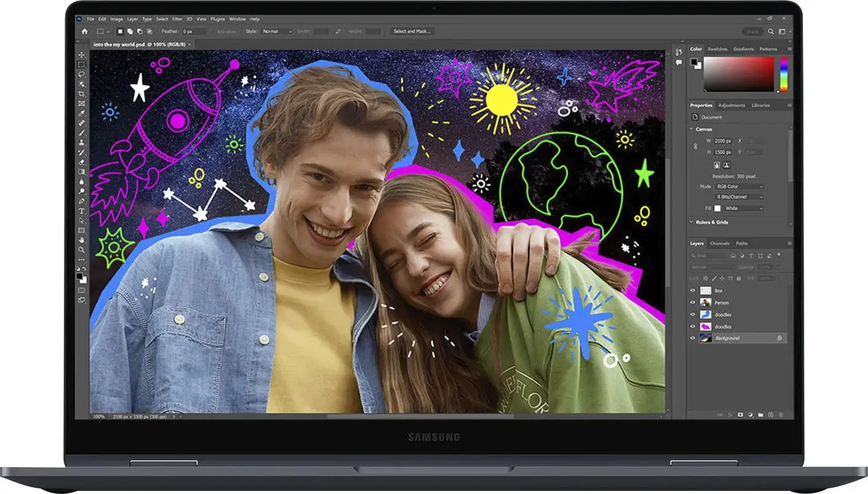Open the Mode dropdown showing RGB Color
Image resolution: width=868 pixels, height=494 pixels.
point(739,187)
